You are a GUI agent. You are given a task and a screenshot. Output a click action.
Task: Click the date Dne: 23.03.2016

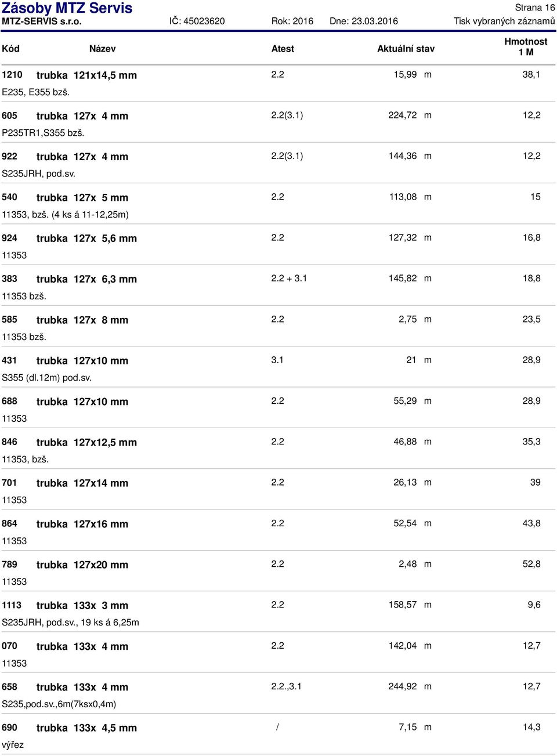pyautogui.click(x=364, y=21)
